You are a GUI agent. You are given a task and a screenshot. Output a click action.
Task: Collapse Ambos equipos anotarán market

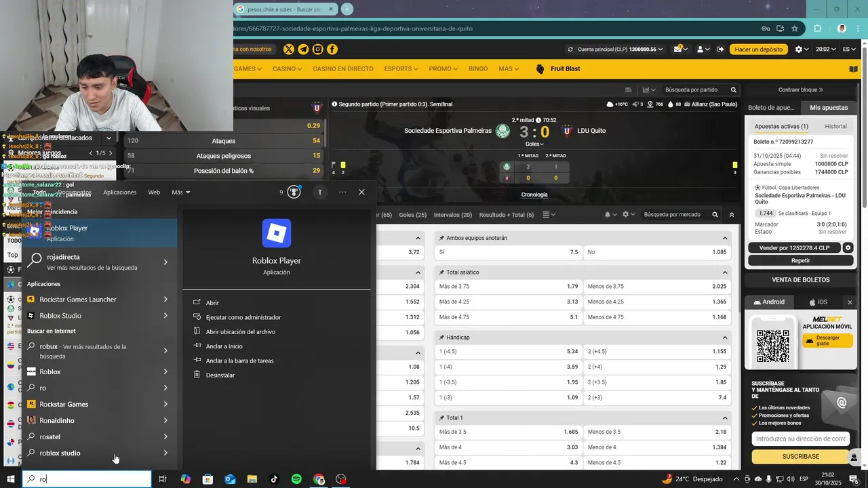(725, 238)
